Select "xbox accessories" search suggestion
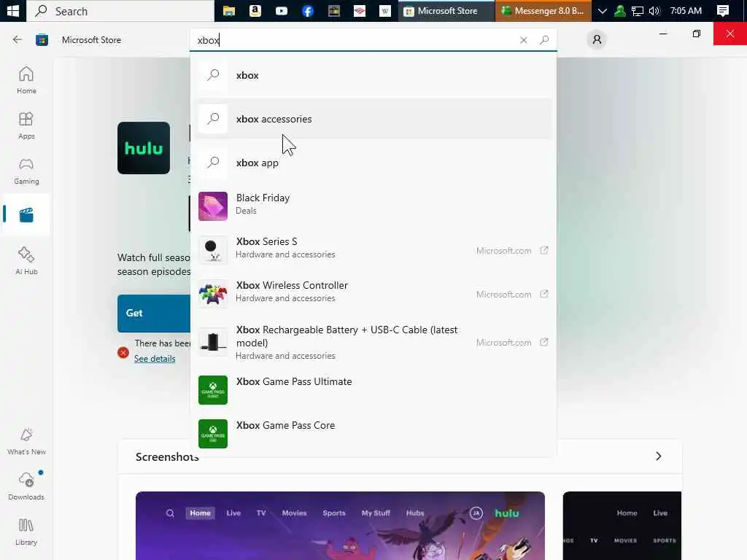Image resolution: width=747 pixels, height=560 pixels. [373, 119]
